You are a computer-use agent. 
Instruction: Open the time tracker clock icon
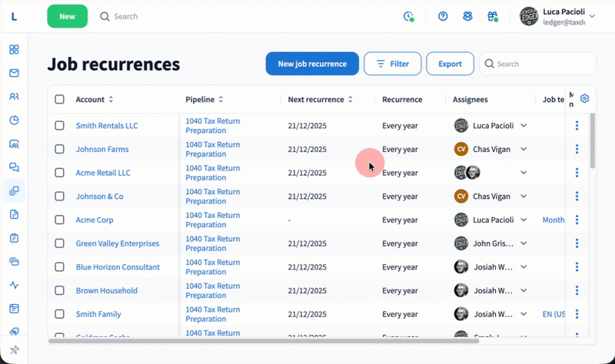tap(408, 16)
